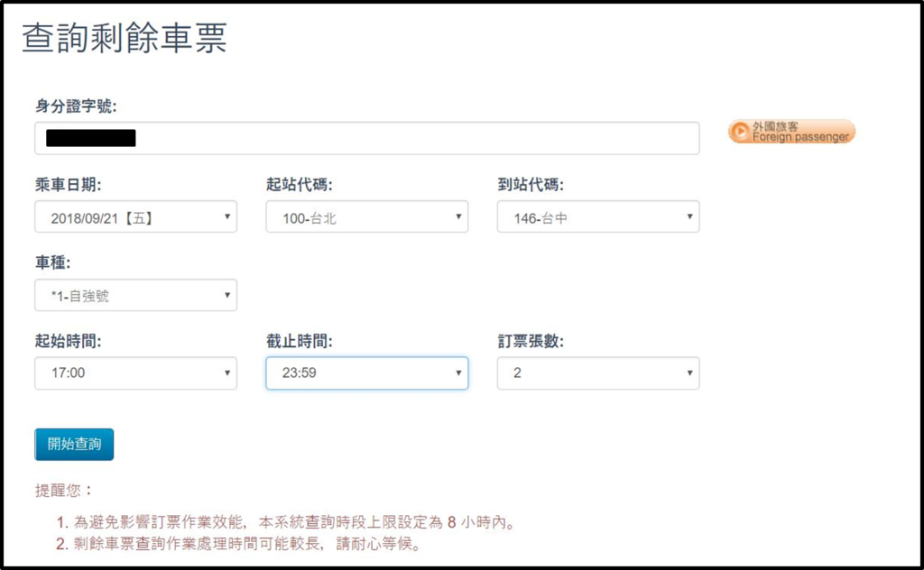Click the 截止時間 label text
Image resolution: width=924 pixels, height=570 pixels.
pos(300,341)
